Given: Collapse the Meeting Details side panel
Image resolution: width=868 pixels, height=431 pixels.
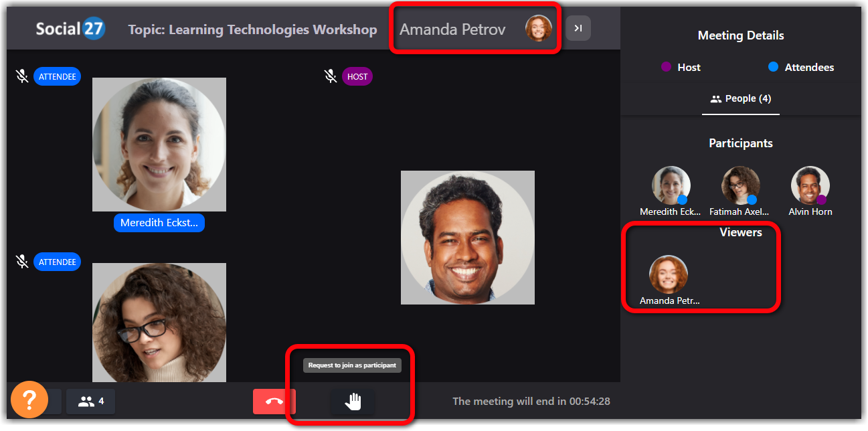Looking at the screenshot, I should point(578,28).
